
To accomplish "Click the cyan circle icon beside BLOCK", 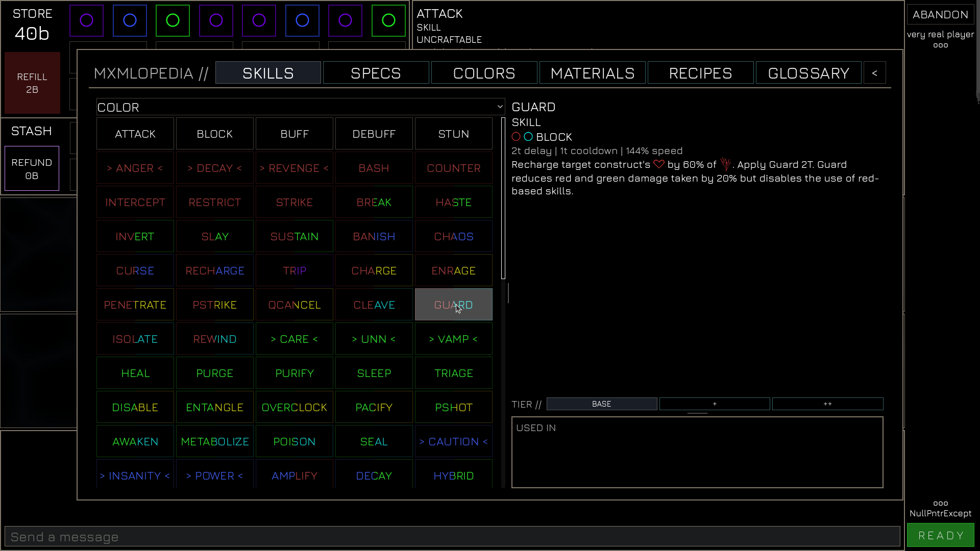I will click(x=528, y=137).
